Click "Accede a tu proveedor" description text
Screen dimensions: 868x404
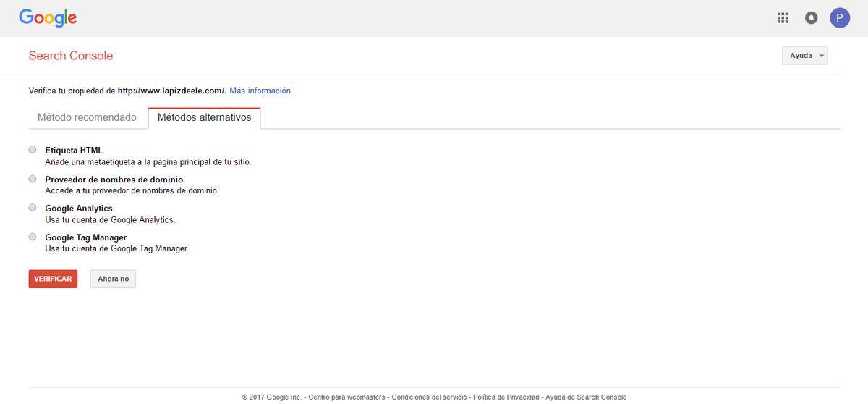132,191
